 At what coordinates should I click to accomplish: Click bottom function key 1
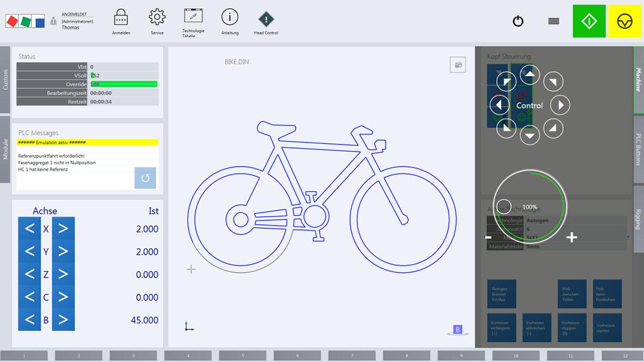click(24, 356)
